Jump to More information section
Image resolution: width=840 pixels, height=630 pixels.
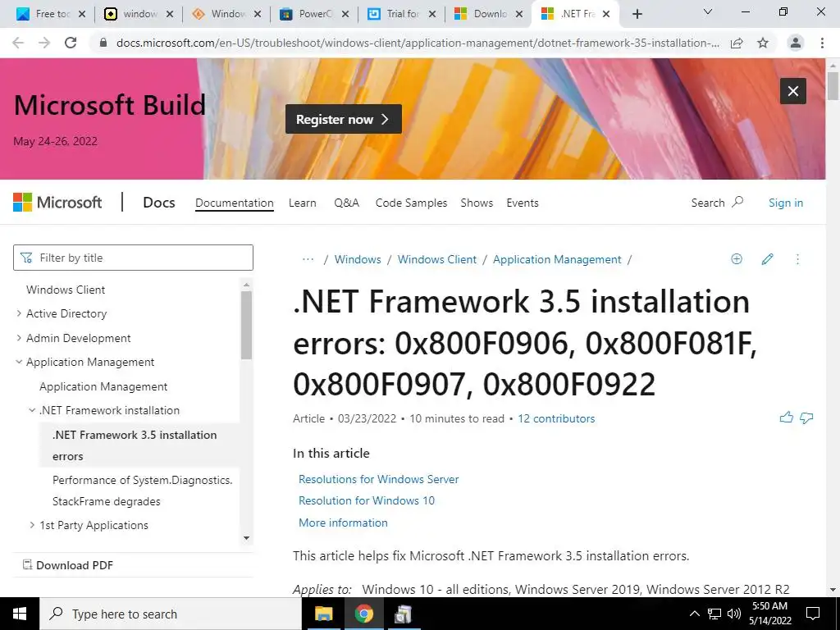343,523
